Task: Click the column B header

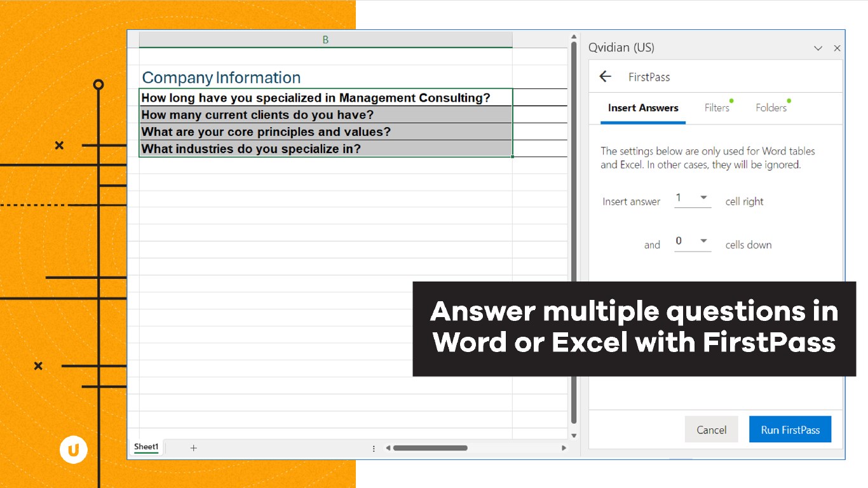Action: (325, 39)
